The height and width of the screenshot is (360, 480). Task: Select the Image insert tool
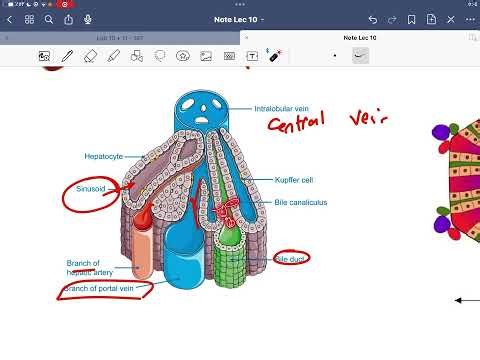pos(206,56)
